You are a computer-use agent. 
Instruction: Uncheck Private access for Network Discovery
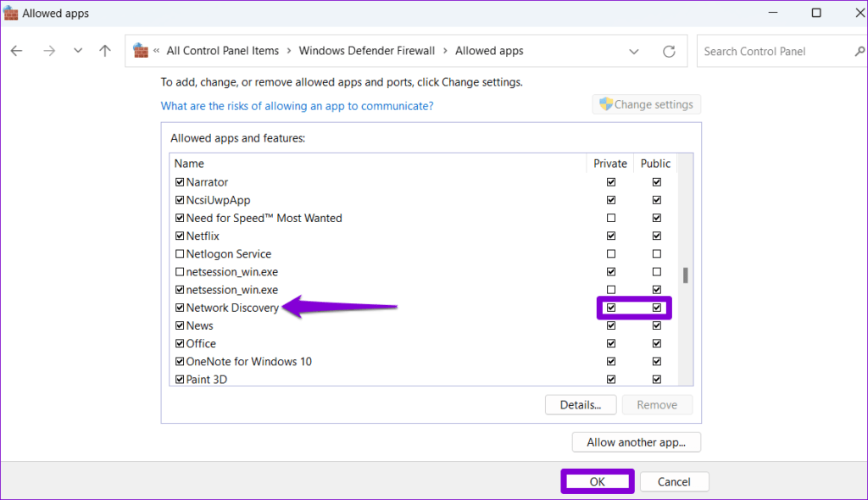tap(611, 307)
